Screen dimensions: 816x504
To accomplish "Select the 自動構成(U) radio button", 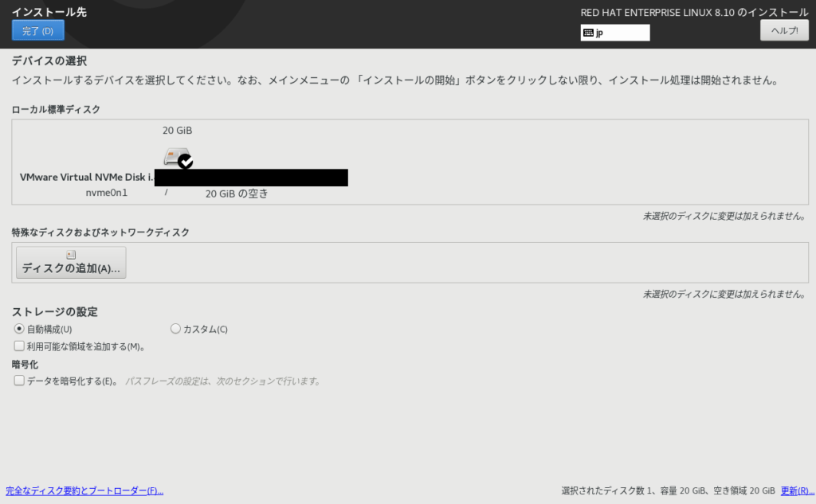I will [x=19, y=329].
